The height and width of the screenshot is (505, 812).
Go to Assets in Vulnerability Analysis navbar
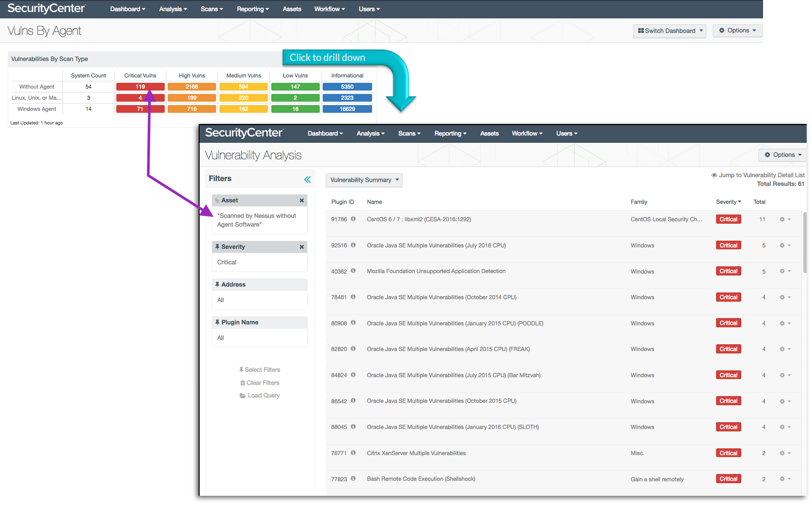489,134
